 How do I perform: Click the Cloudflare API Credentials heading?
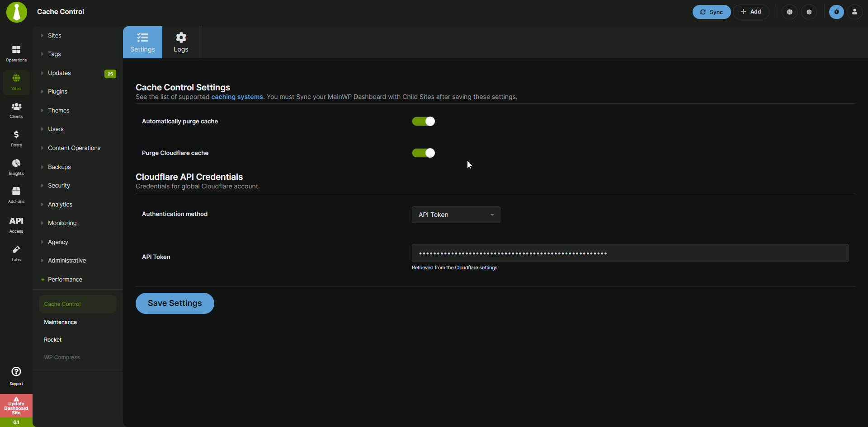coord(189,177)
